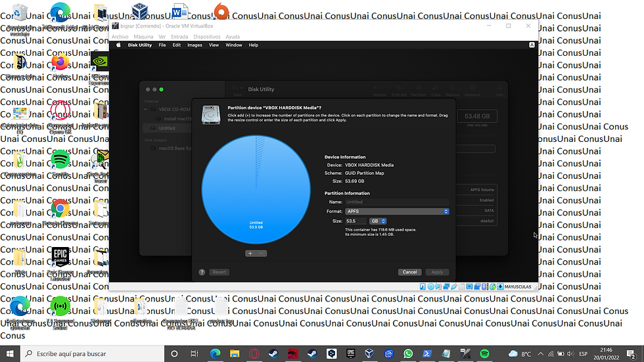The height and width of the screenshot is (362, 644).
Task: Open the File menu in macOS menu bar
Action: coord(162,45)
